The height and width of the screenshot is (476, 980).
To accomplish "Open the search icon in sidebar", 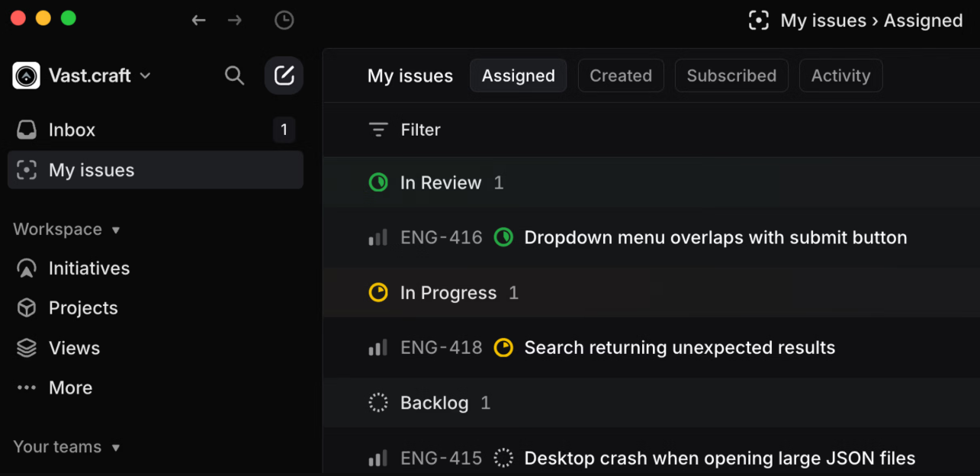I will click(234, 76).
